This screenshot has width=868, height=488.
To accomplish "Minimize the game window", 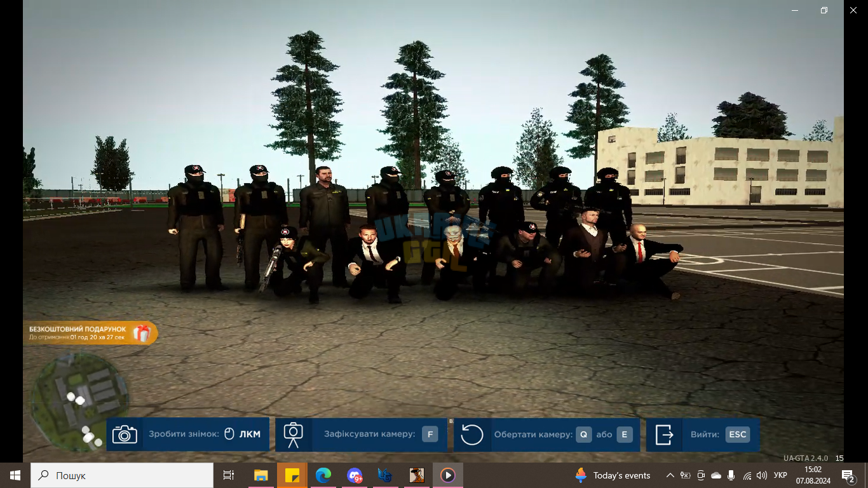I will point(795,10).
